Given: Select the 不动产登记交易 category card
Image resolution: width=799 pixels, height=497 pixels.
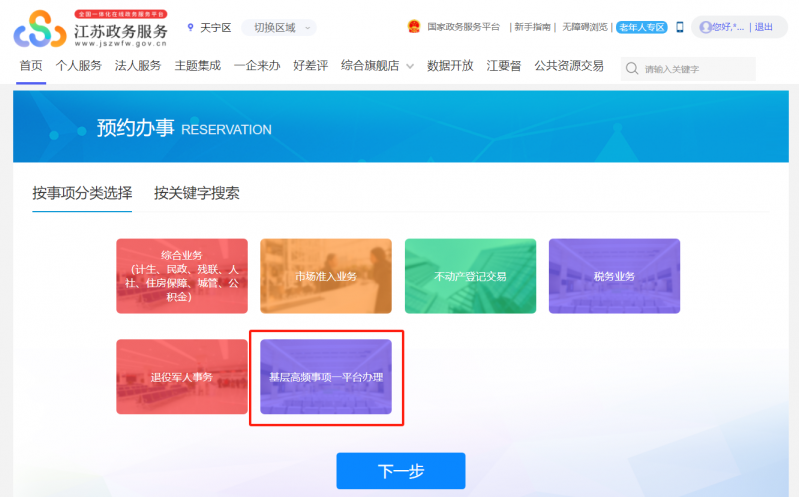Looking at the screenshot, I should coord(470,276).
